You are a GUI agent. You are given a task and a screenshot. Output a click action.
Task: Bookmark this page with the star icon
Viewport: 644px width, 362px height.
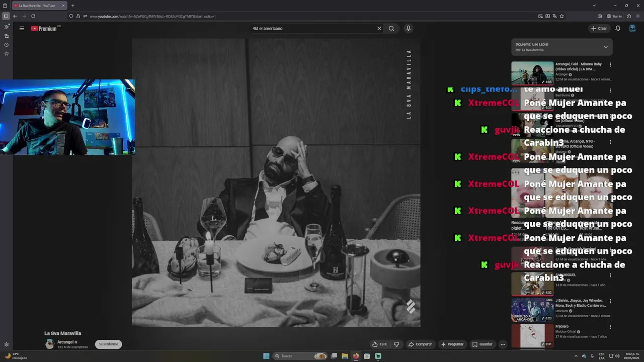[x=561, y=16]
